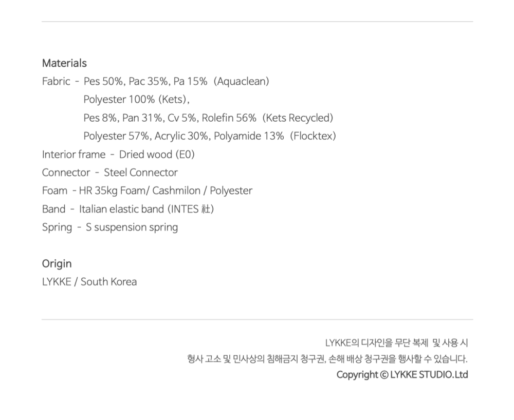
Task: Click the Korean legal notice starting 형사 고소
Action: (327, 359)
